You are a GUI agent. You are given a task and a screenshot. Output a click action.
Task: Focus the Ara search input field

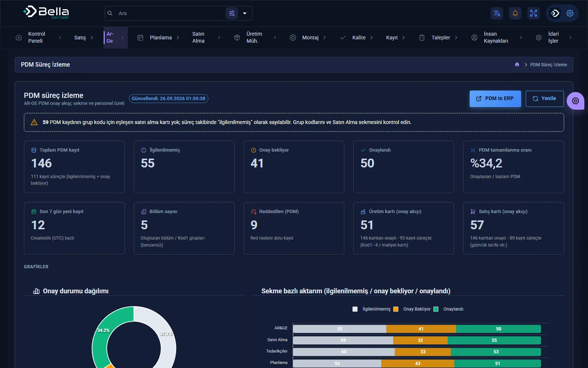(170, 13)
